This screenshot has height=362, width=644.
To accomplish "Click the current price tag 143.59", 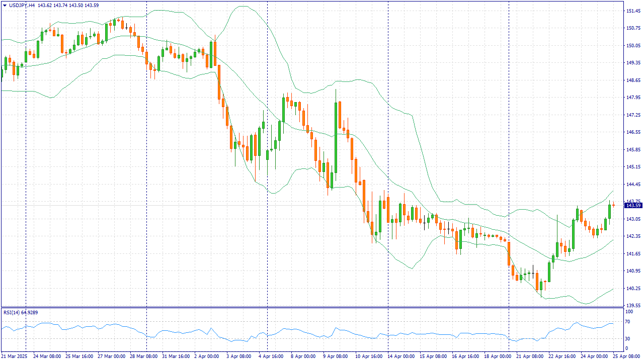I will pyautogui.click(x=632, y=205).
